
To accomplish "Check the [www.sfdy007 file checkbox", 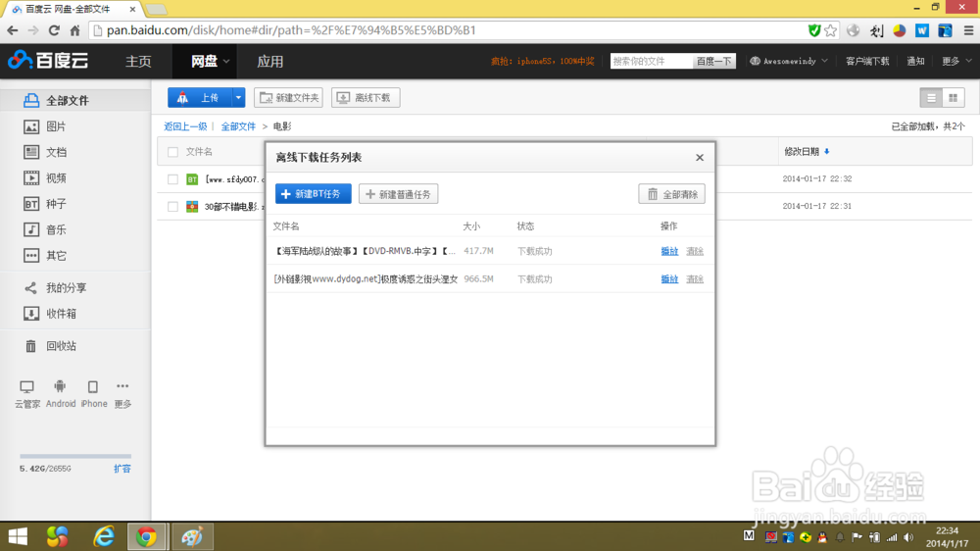I will click(173, 179).
